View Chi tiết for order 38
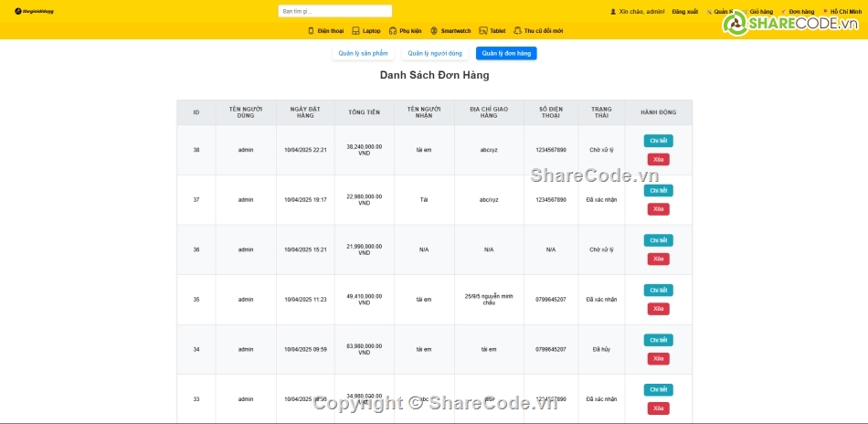The width and height of the screenshot is (868, 424). tap(658, 141)
